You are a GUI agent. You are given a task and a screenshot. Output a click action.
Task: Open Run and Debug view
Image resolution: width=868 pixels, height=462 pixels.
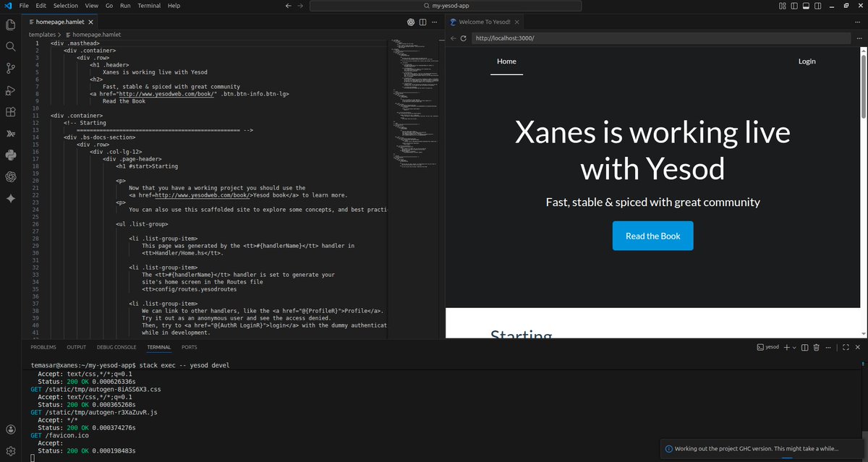point(10,90)
